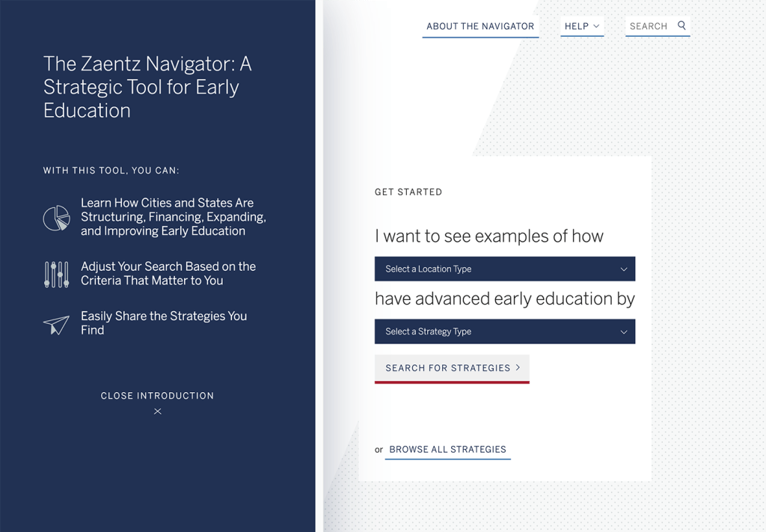The width and height of the screenshot is (766, 532).
Task: Click the X icon under Close Introduction
Action: coord(158,412)
